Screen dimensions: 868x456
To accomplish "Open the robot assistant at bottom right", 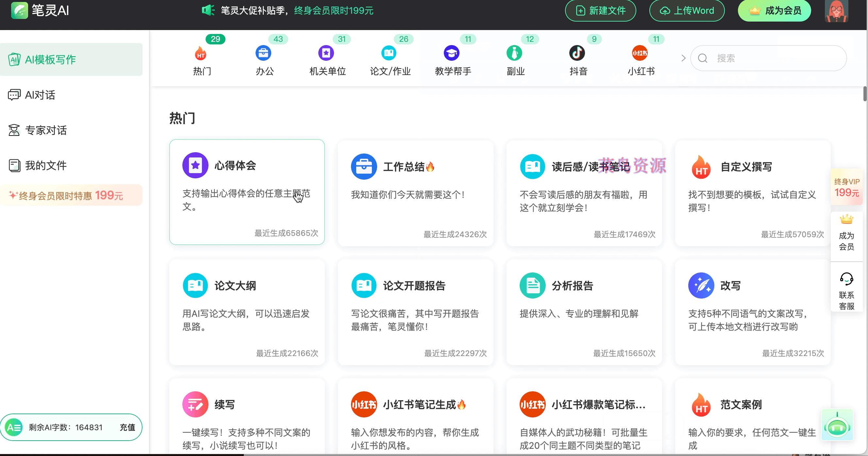I will click(x=837, y=425).
